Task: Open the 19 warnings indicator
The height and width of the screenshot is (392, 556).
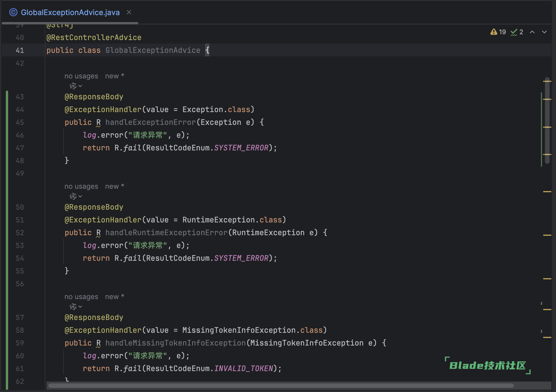Action: point(498,32)
